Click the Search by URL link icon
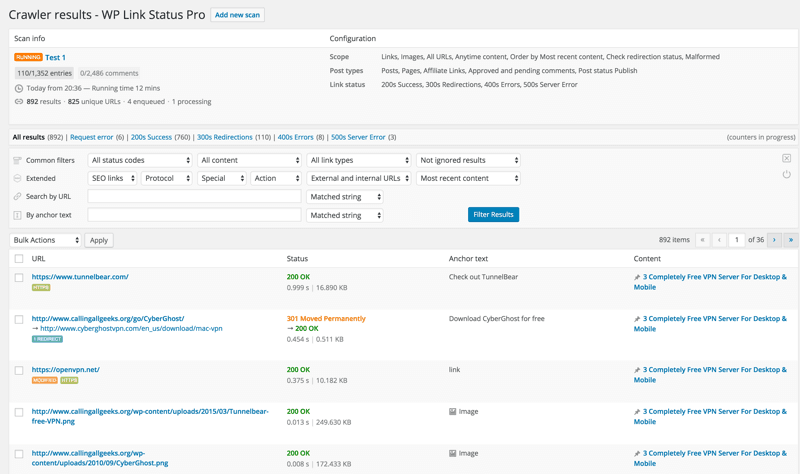 click(x=17, y=196)
